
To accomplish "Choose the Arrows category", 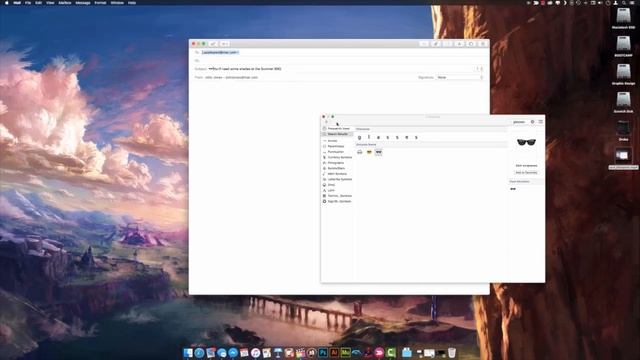I will pos(337,141).
